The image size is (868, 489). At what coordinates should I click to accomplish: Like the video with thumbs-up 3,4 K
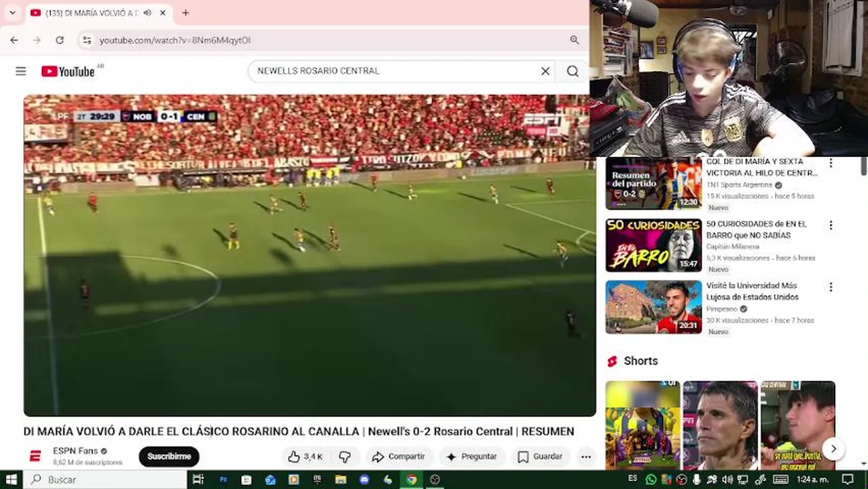[x=305, y=456]
